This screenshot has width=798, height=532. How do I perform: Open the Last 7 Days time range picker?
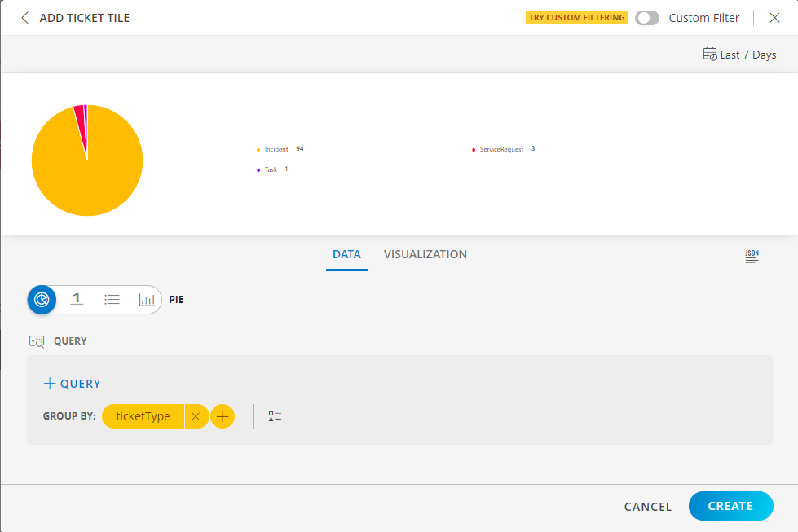(x=738, y=54)
